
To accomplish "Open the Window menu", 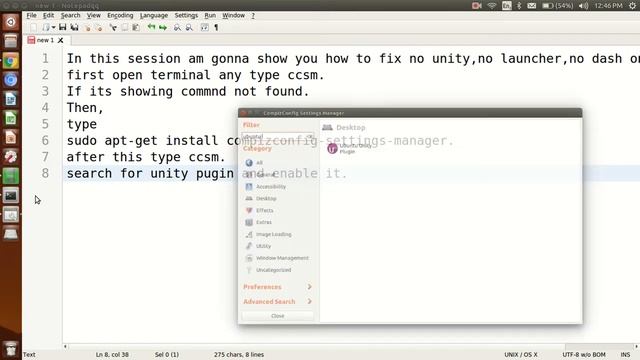I will [233, 15].
